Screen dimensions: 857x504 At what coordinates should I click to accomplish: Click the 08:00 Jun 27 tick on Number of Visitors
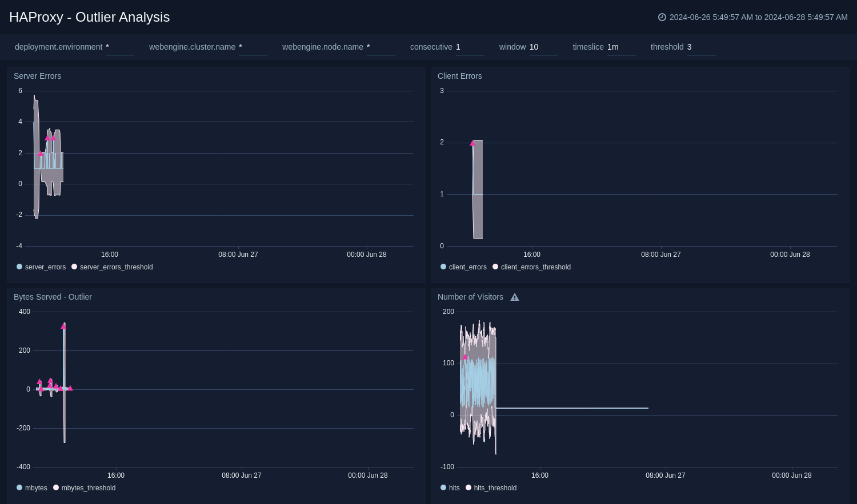(666, 475)
